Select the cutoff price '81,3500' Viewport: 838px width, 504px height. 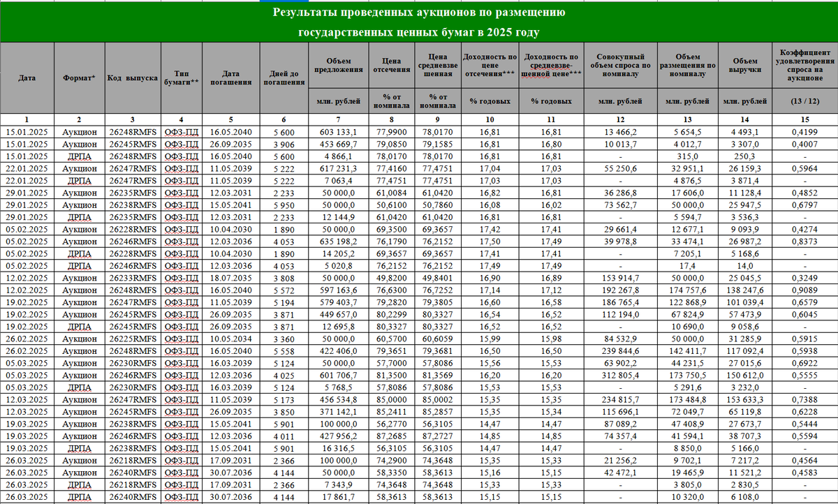[392, 374]
